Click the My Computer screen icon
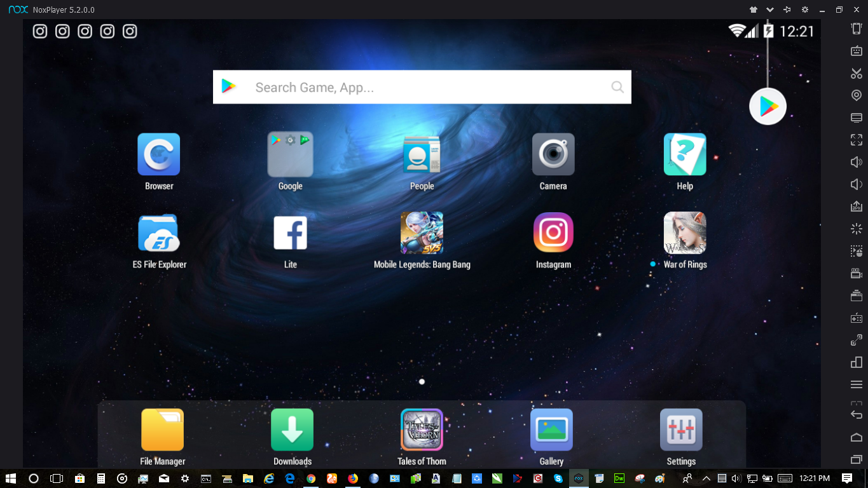This screenshot has height=488, width=868. tap(857, 118)
